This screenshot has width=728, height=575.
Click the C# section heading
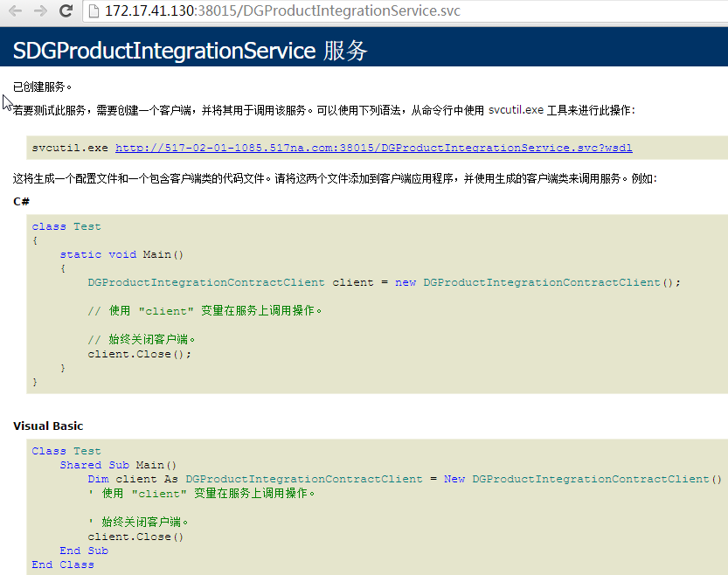[x=22, y=201]
